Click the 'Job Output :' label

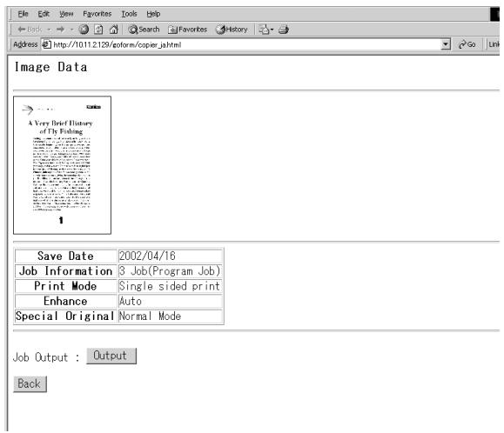tap(46, 357)
